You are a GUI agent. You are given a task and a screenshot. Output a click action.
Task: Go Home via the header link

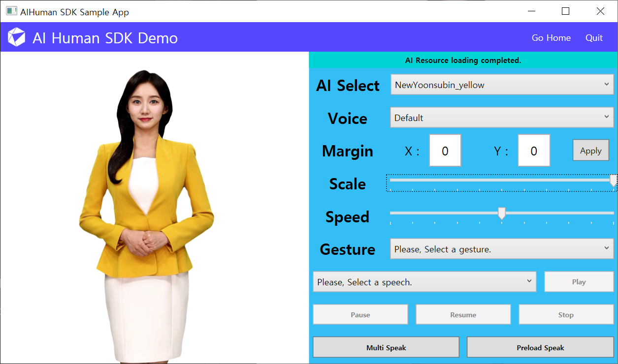point(551,38)
